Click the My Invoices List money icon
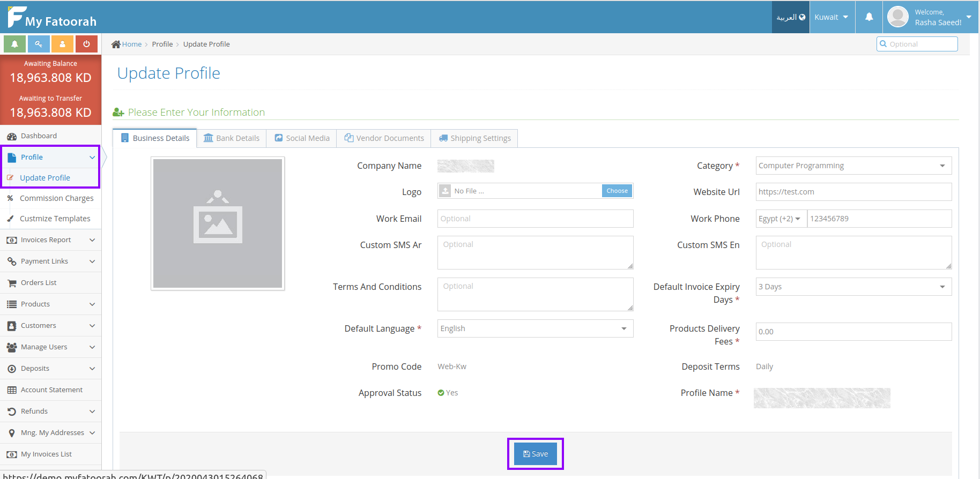The image size is (980, 479). (12, 454)
